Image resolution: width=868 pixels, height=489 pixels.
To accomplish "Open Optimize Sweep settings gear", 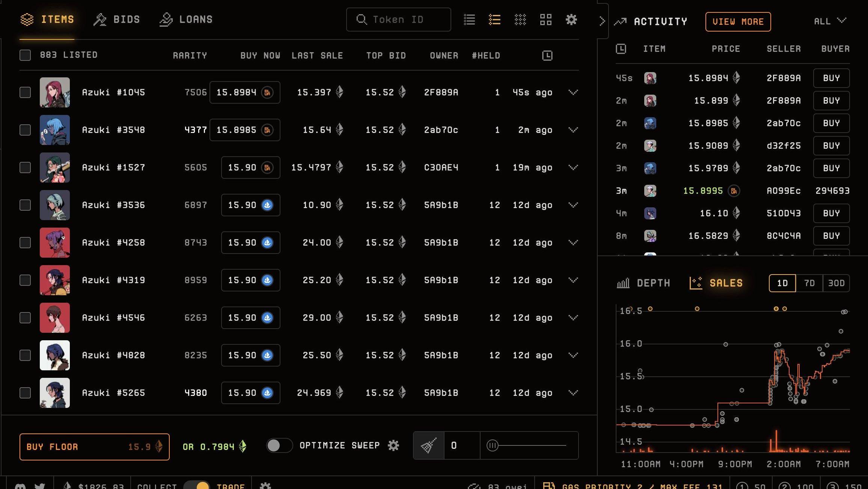I will click(x=393, y=445).
